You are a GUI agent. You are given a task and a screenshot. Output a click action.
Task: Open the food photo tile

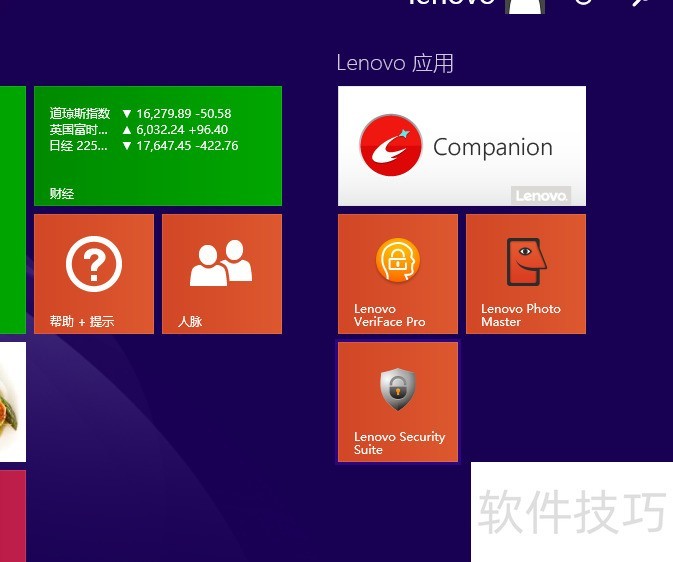[x=13, y=402]
